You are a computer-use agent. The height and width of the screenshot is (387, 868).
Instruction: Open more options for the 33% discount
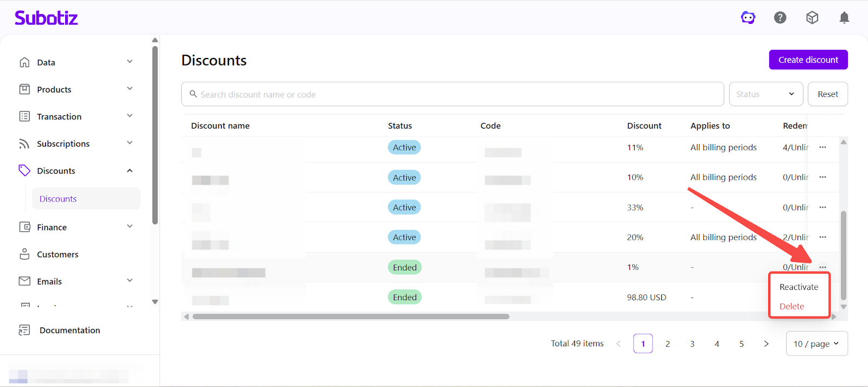point(823,208)
